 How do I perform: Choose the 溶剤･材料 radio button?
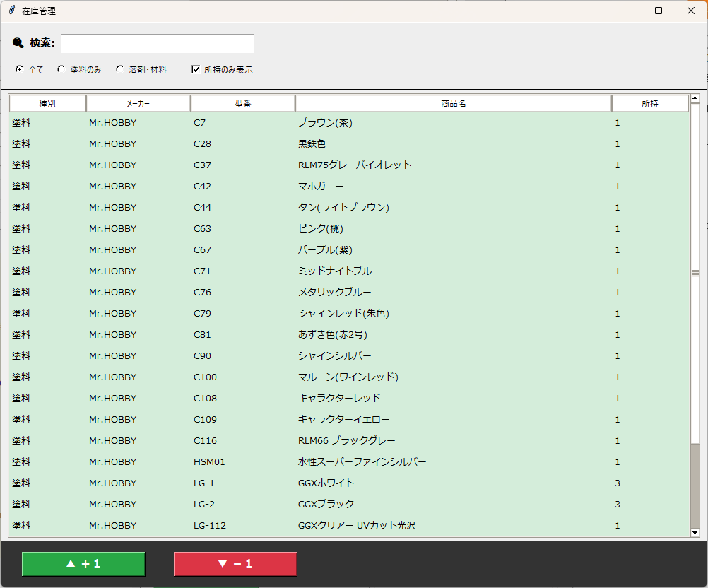coord(120,69)
